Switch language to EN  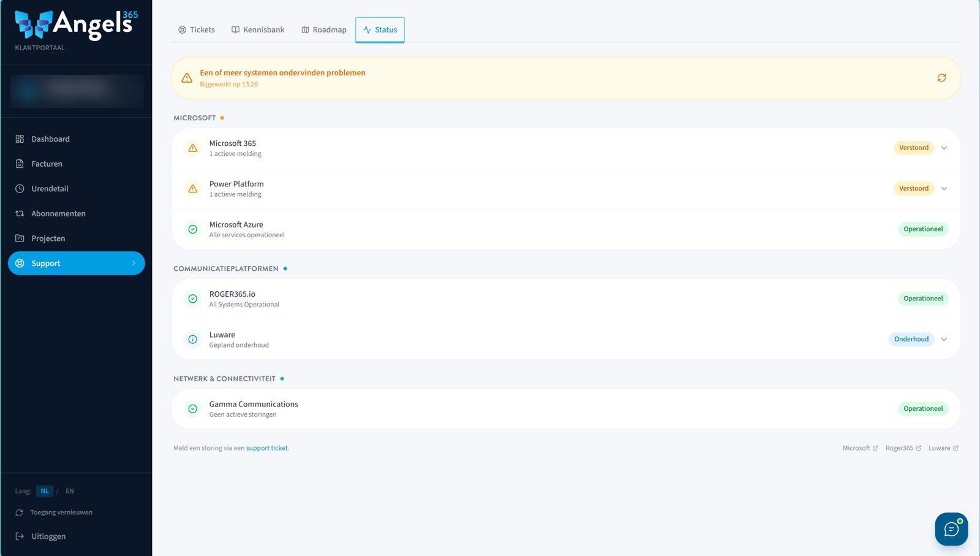(x=70, y=491)
